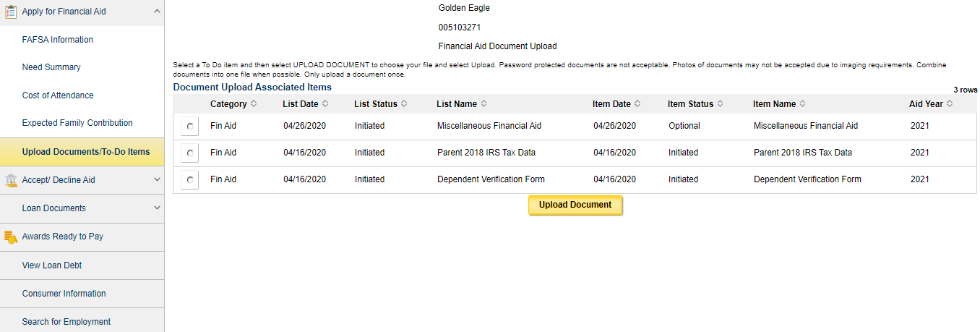Click the Upload Document button

click(x=575, y=205)
